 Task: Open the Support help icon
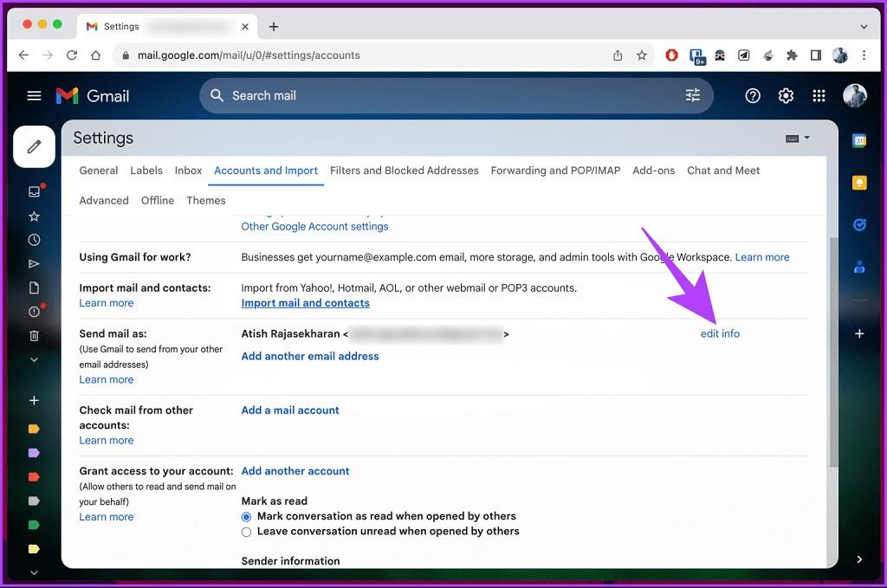[753, 95]
